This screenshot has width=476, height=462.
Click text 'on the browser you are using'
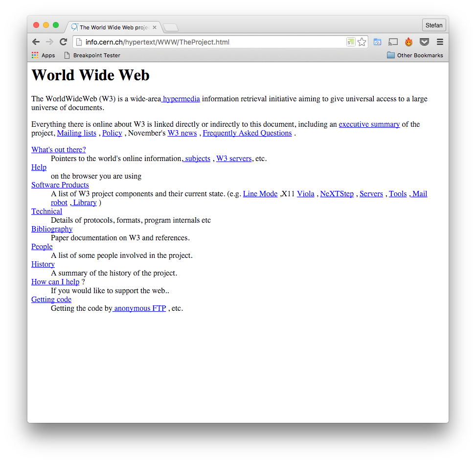click(x=96, y=176)
